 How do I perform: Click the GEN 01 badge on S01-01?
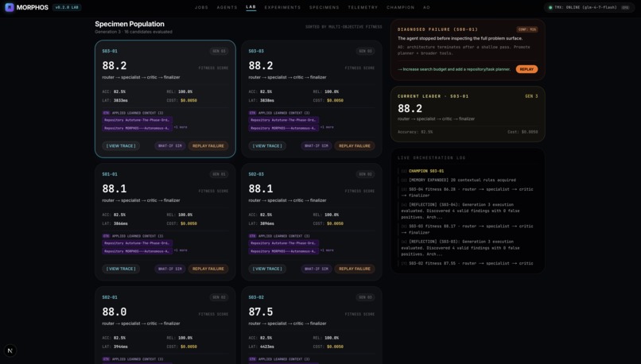pos(219,174)
